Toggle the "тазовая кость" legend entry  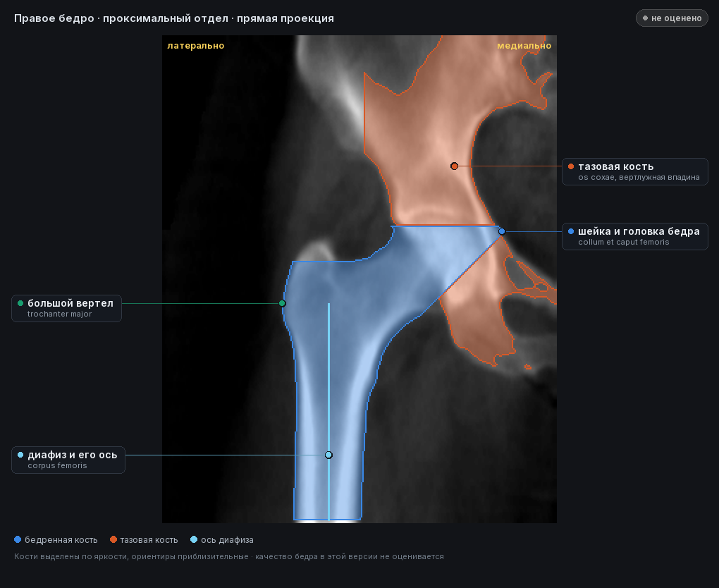(144, 540)
